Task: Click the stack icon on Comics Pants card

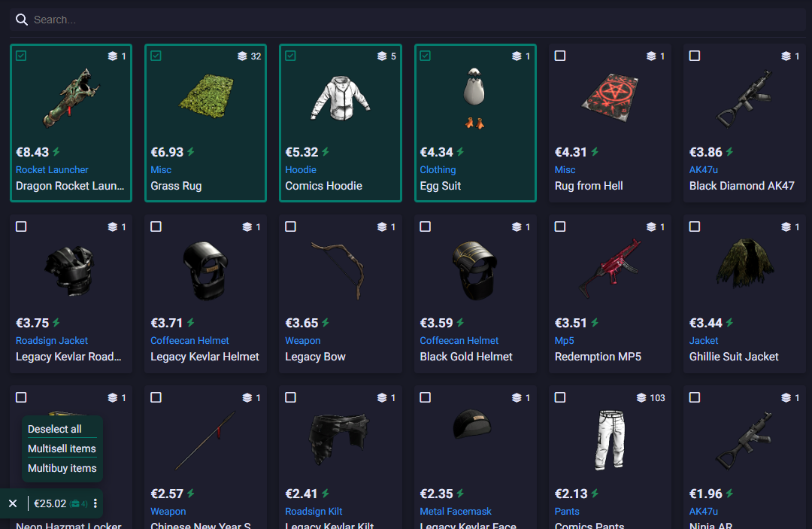Action: coord(641,397)
